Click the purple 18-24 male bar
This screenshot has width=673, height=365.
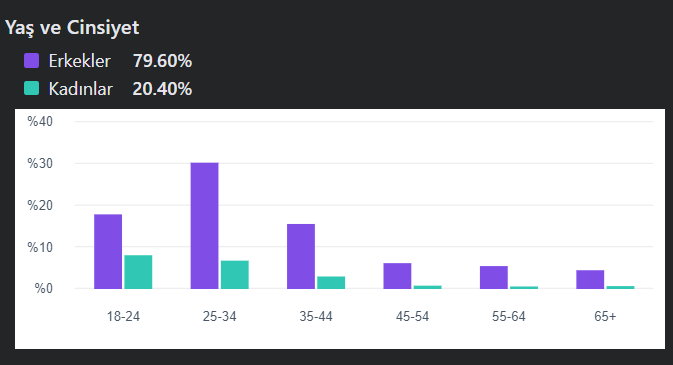point(108,251)
